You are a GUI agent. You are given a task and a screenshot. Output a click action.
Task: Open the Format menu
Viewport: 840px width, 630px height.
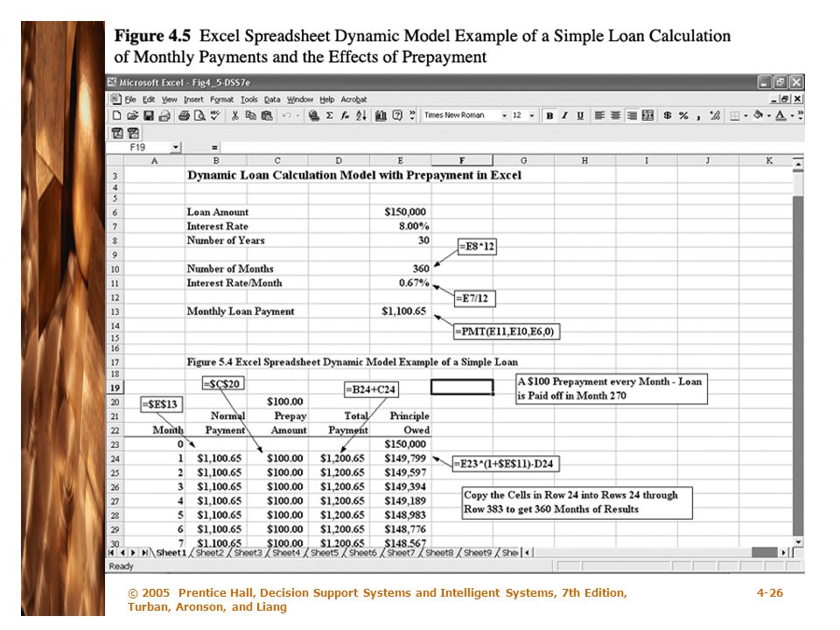point(221,99)
